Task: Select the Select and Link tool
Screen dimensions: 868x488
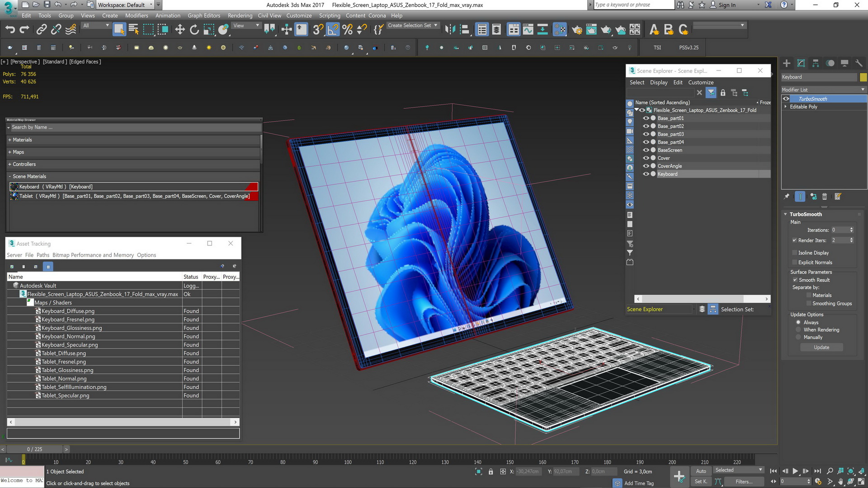Action: [x=42, y=30]
